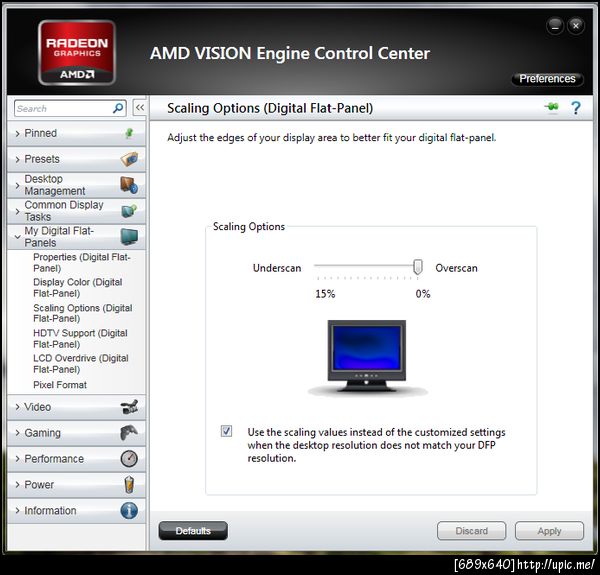Open the Preferences menu
Viewport: 600px width, 575px height.
(x=547, y=79)
